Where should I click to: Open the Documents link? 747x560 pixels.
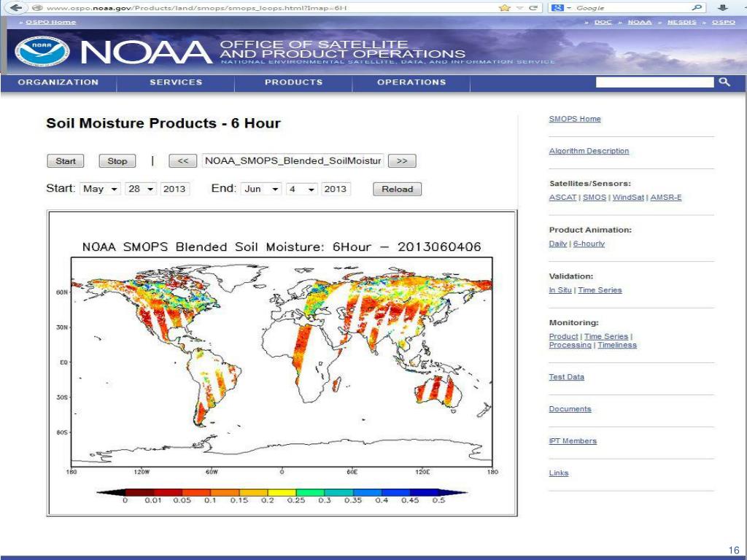pyautogui.click(x=570, y=409)
